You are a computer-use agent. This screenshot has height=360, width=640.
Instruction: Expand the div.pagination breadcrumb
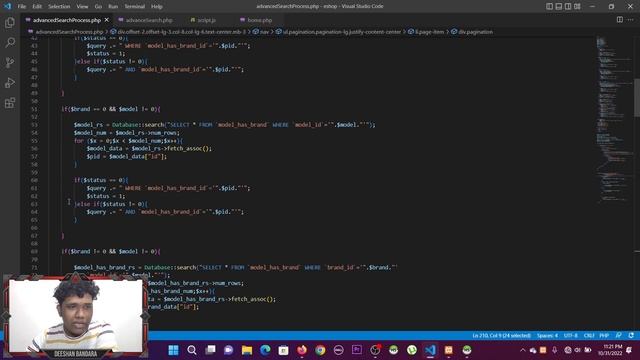click(x=476, y=32)
